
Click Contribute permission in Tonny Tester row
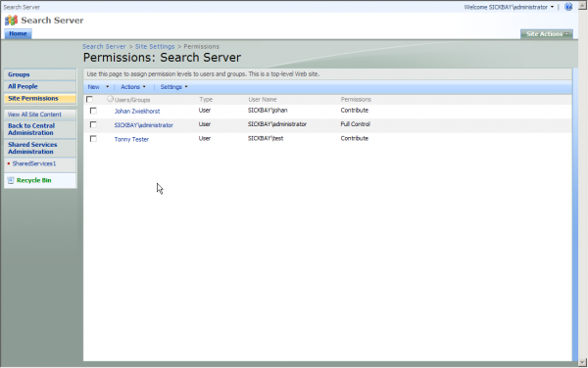355,139
